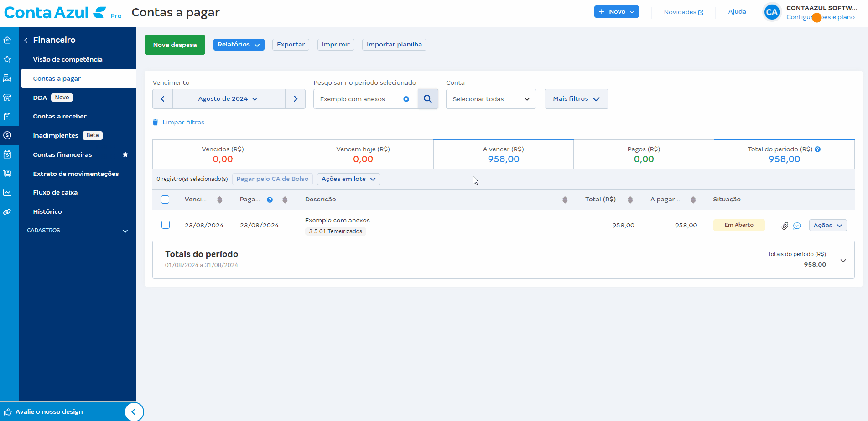
Task: Open the home icon in the sidebar
Action: (x=8, y=40)
